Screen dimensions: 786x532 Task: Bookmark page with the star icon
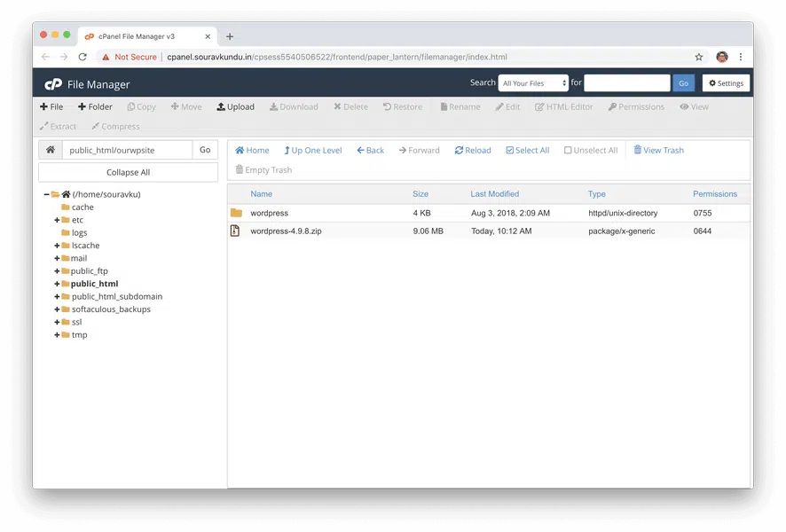click(698, 57)
